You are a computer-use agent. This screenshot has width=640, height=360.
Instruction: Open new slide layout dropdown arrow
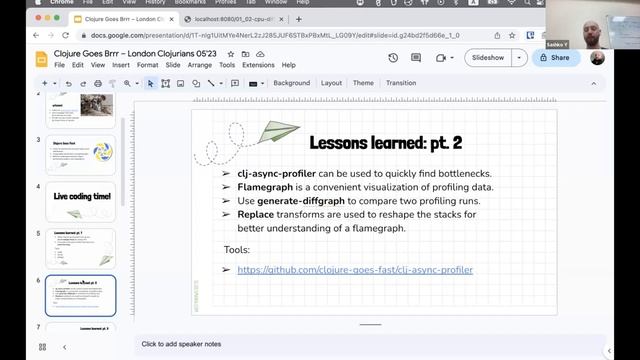[x=55, y=83]
